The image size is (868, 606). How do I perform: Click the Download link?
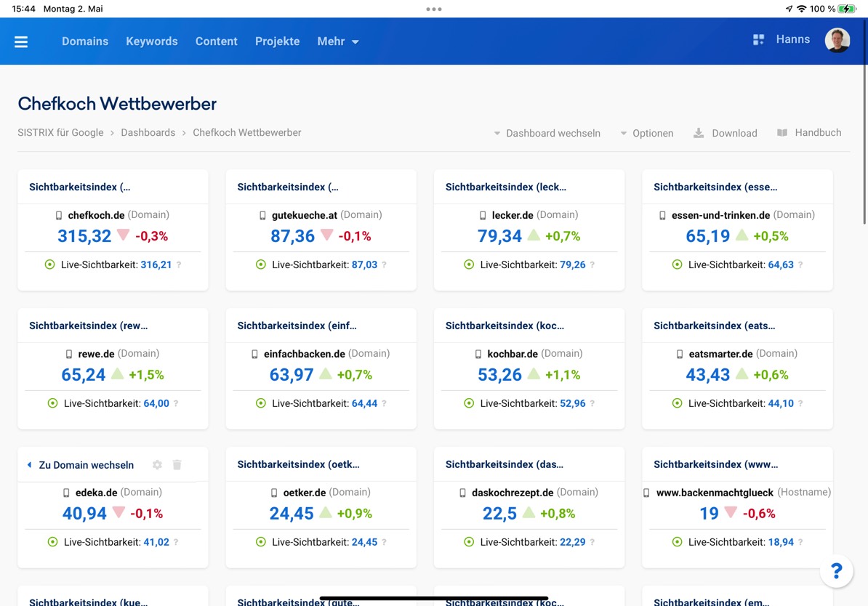point(734,134)
